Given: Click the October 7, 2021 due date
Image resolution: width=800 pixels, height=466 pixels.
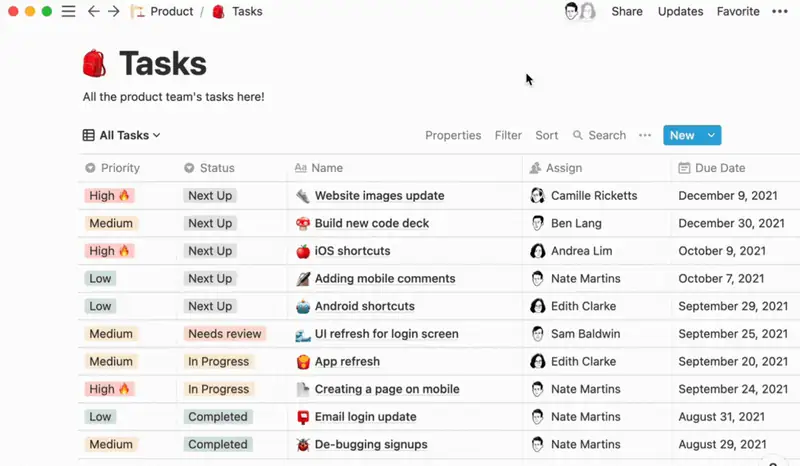Looking at the screenshot, I should tap(721, 278).
